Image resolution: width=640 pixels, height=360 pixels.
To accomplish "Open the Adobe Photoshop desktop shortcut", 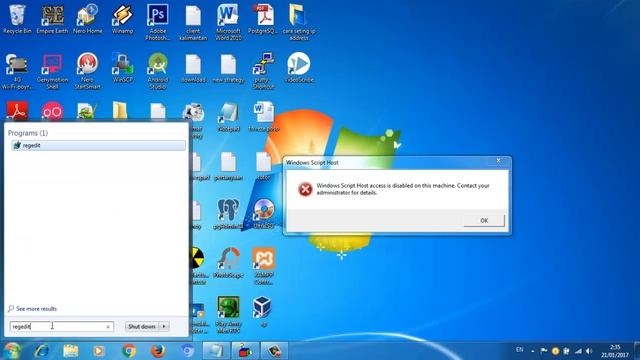I will pyautogui.click(x=158, y=22).
